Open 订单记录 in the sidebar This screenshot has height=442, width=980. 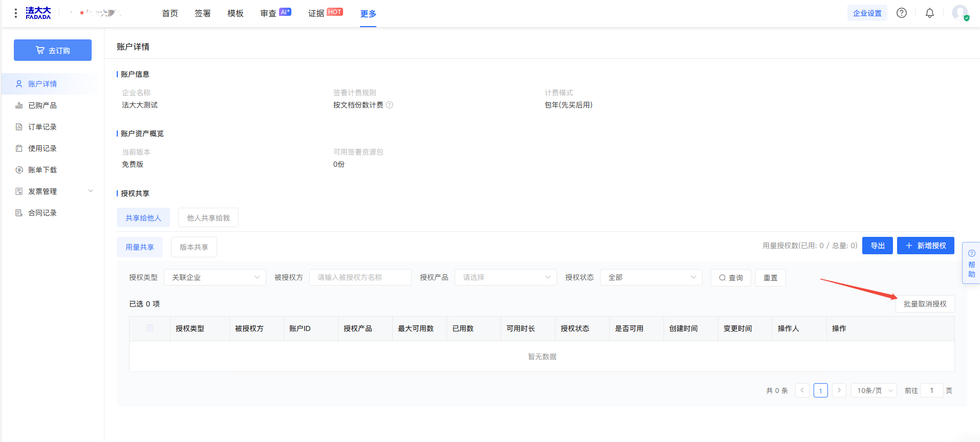52,127
